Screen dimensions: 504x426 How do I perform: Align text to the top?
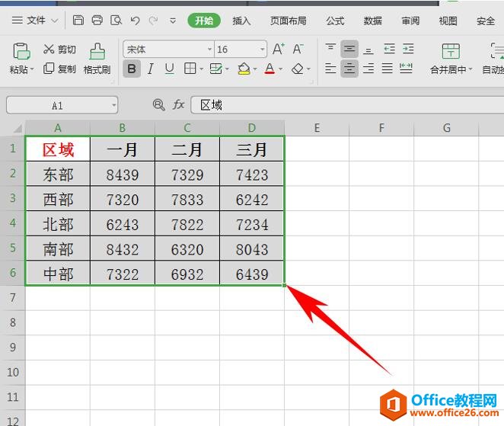330,49
